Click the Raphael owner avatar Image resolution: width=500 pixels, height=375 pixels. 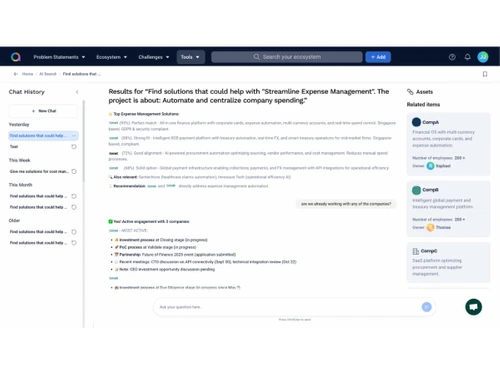click(430, 166)
